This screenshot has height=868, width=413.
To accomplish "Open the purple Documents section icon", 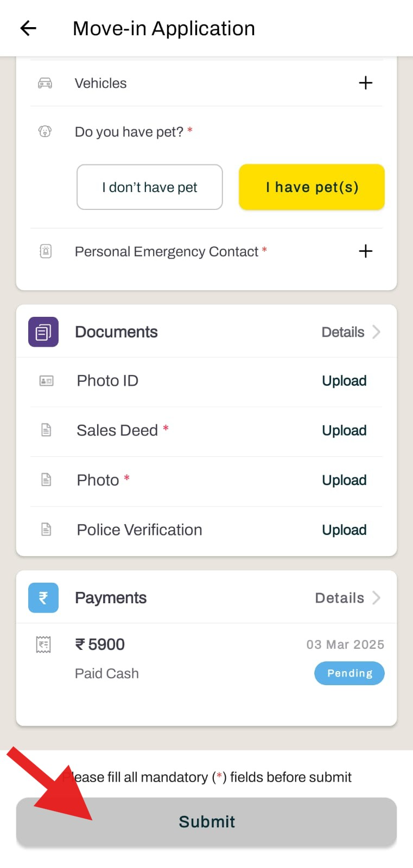I will pos(43,331).
